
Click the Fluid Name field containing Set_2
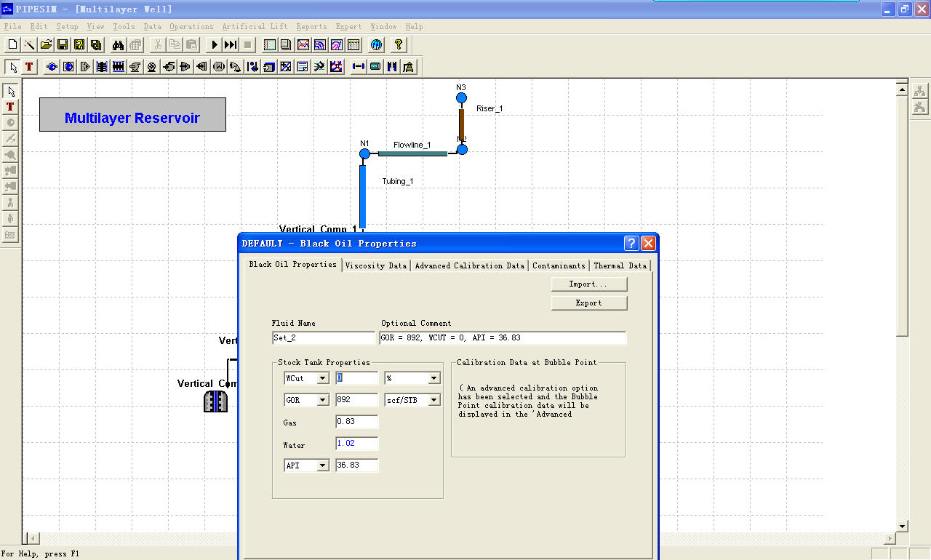(324, 337)
